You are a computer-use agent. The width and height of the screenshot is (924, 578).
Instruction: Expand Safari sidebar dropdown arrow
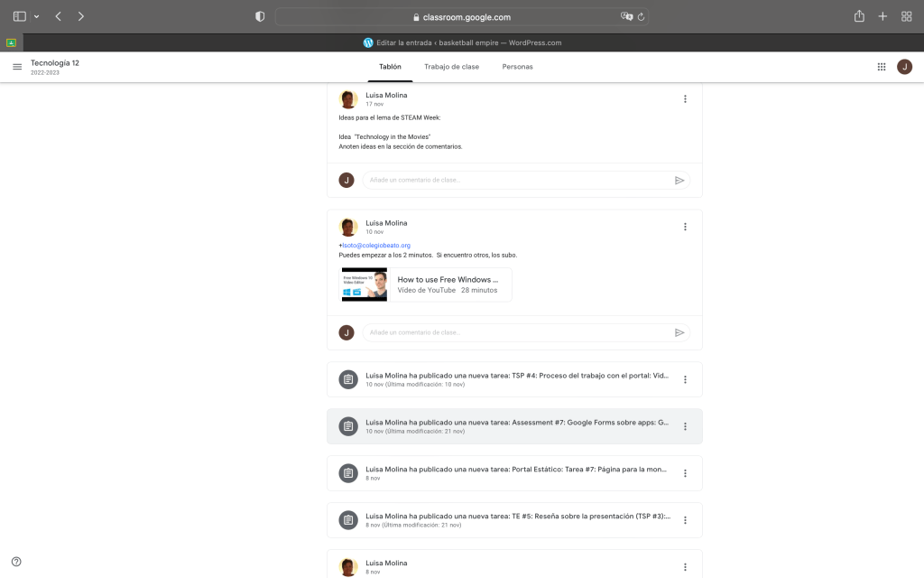point(37,16)
